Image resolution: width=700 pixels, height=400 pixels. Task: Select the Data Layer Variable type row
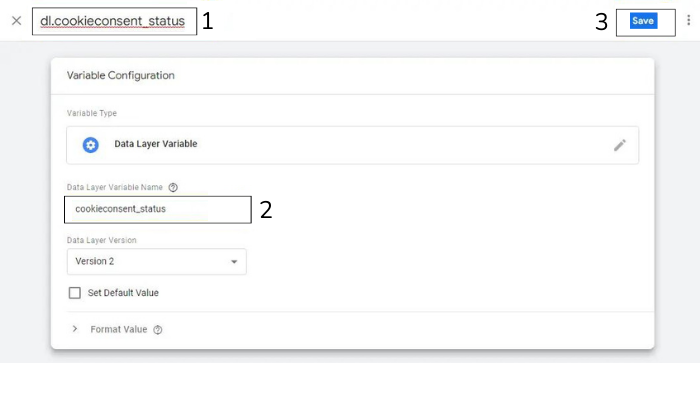click(x=352, y=145)
